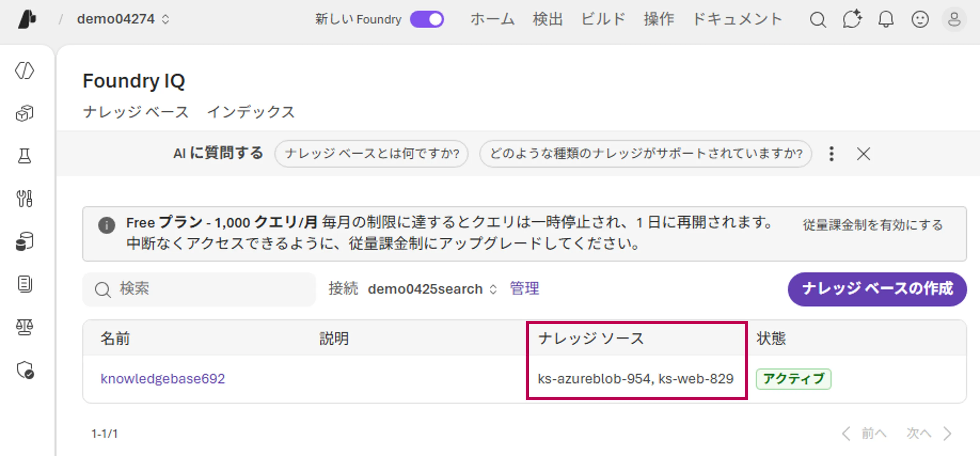The height and width of the screenshot is (456, 980).
Task: Open the search magnifier icon in top bar
Action: pos(818,19)
